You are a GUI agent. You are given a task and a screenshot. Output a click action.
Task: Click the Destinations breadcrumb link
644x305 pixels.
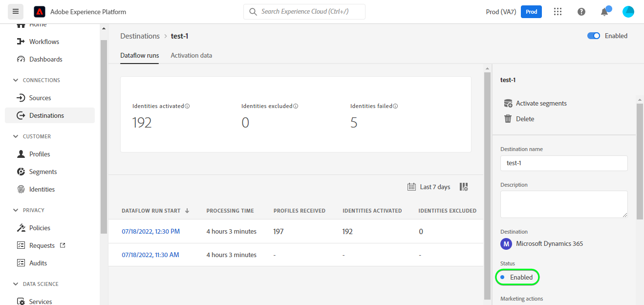tap(140, 36)
